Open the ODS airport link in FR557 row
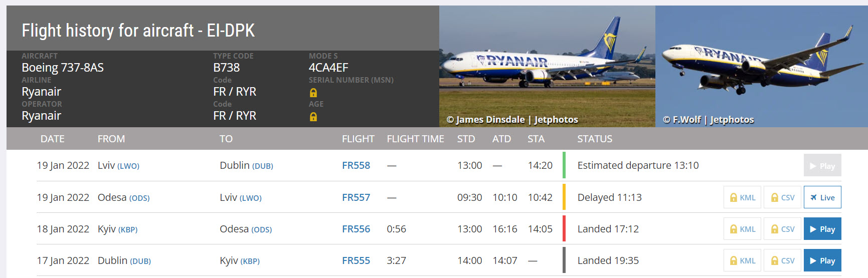This screenshot has height=278, width=868. pyautogui.click(x=139, y=198)
